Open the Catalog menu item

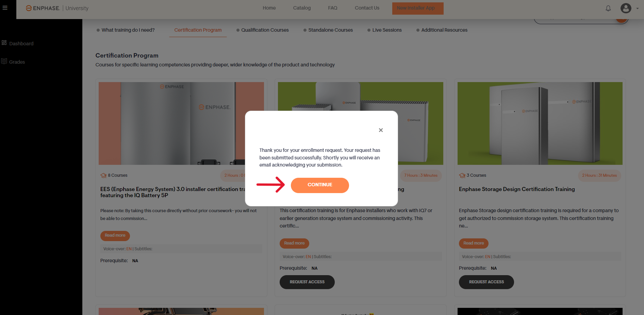302,8
